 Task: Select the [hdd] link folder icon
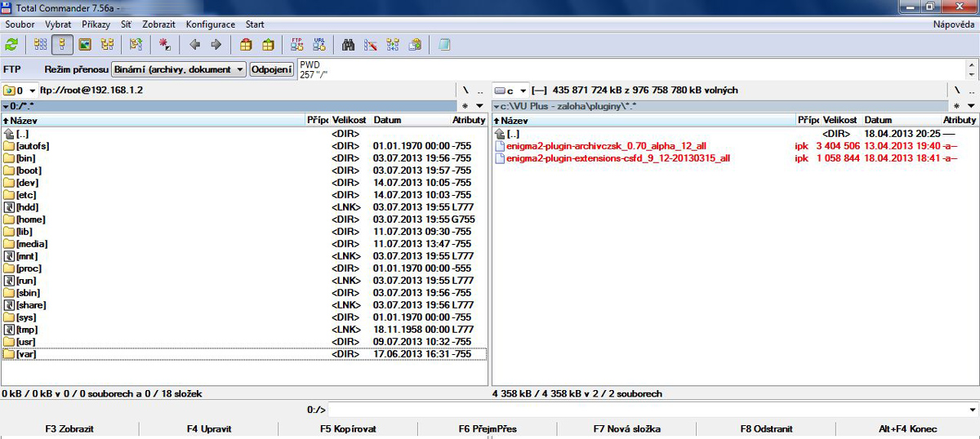coord(9,207)
